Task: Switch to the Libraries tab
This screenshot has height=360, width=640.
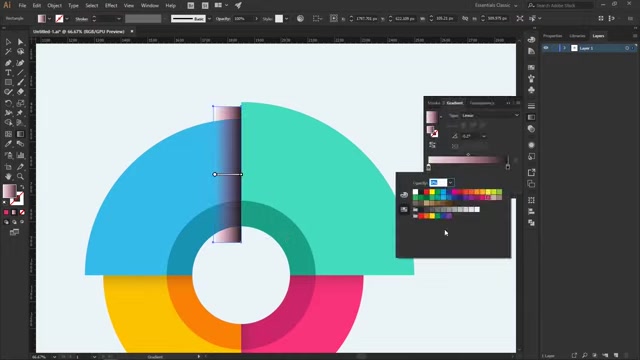Action: (577, 36)
